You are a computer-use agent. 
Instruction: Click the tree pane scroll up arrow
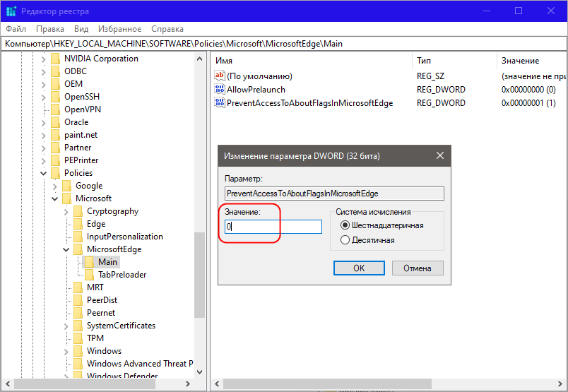(x=199, y=59)
